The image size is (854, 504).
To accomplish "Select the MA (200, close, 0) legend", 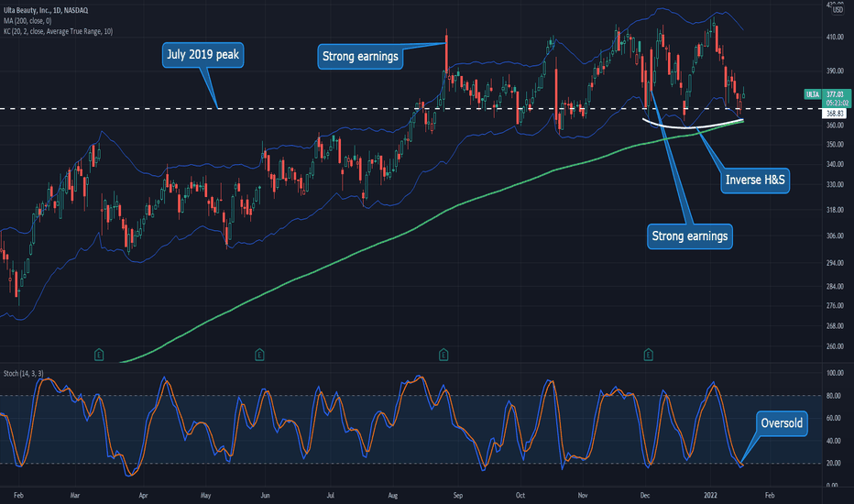I will pos(27,21).
